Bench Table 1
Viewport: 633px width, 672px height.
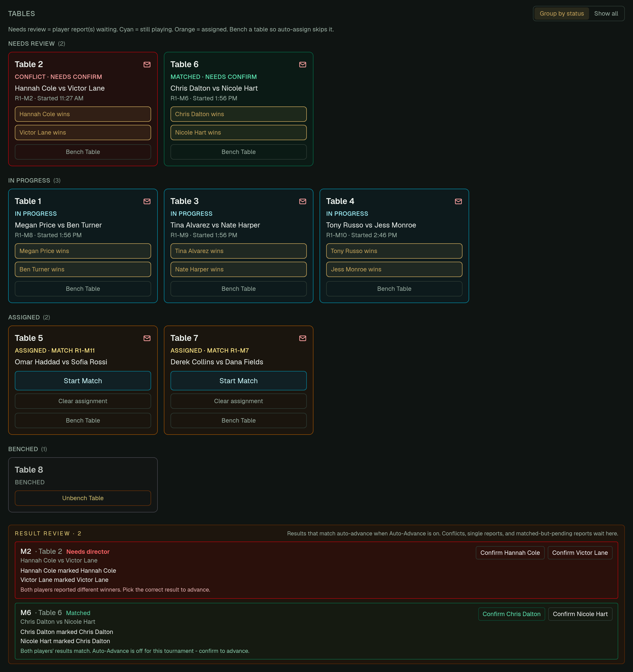(x=83, y=289)
